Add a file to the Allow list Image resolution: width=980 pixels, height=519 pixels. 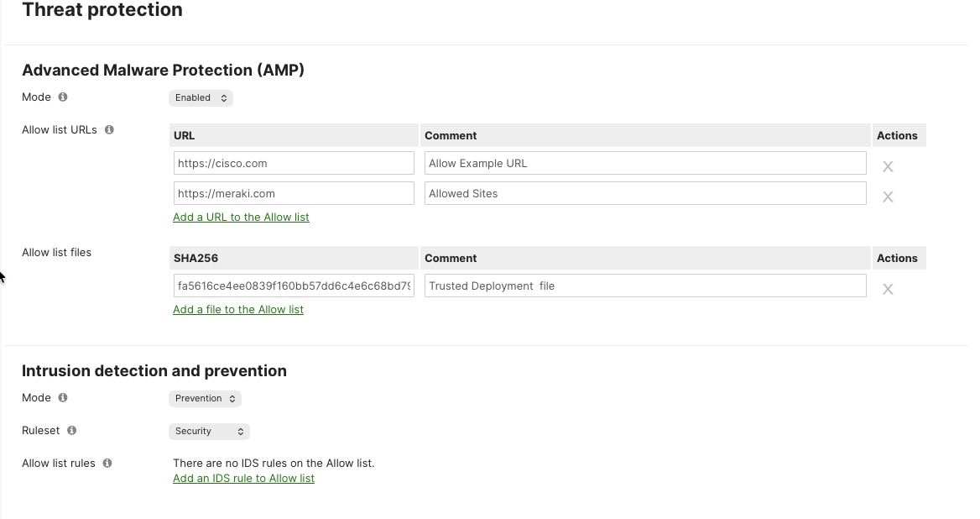238,309
